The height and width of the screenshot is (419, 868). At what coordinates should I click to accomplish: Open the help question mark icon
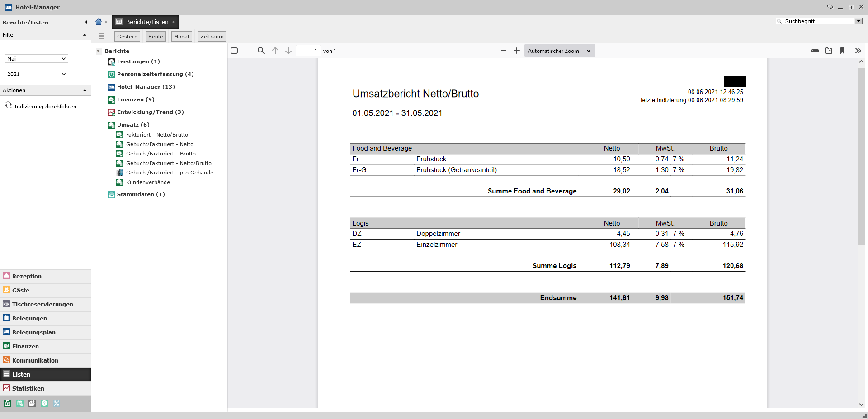44,403
